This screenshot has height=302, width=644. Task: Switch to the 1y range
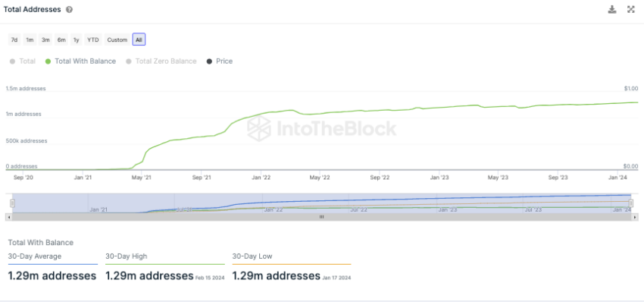click(76, 40)
